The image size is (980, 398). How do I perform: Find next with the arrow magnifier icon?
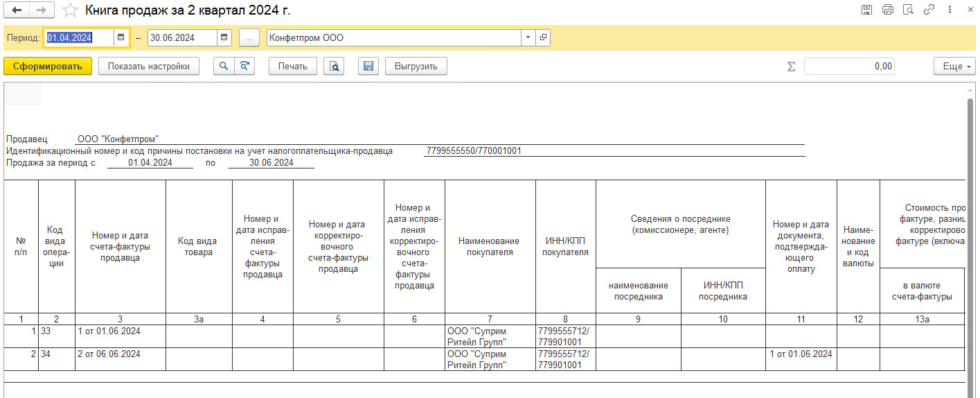(244, 66)
